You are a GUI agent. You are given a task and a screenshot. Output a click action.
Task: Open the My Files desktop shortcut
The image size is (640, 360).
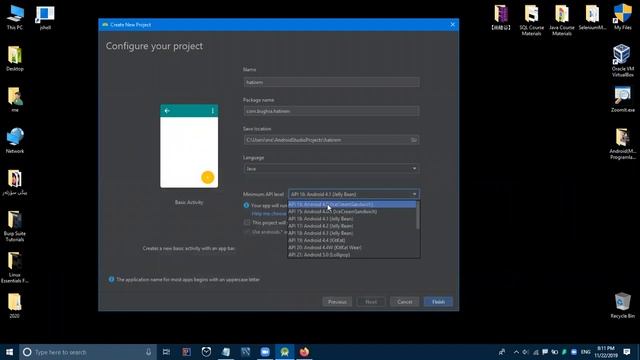pyautogui.click(x=622, y=17)
